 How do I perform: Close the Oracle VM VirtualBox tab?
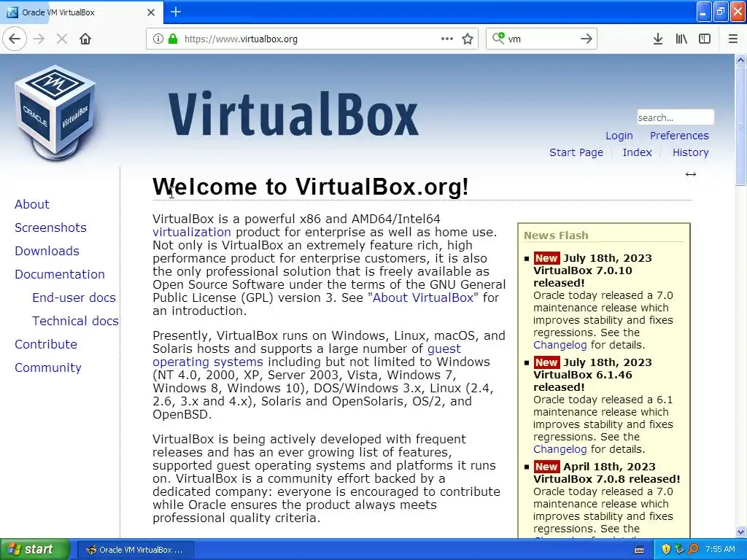click(x=151, y=12)
